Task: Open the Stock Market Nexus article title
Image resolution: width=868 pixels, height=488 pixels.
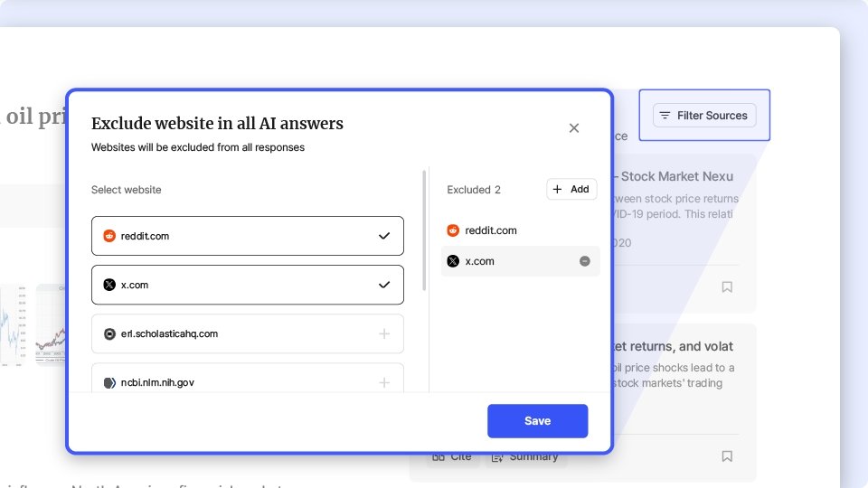Action: (674, 176)
